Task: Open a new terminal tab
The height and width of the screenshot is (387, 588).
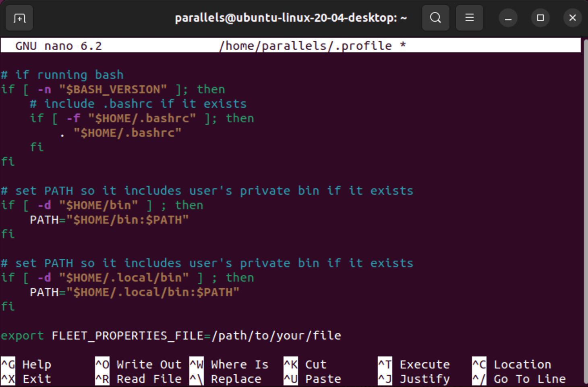Action: click(x=19, y=17)
